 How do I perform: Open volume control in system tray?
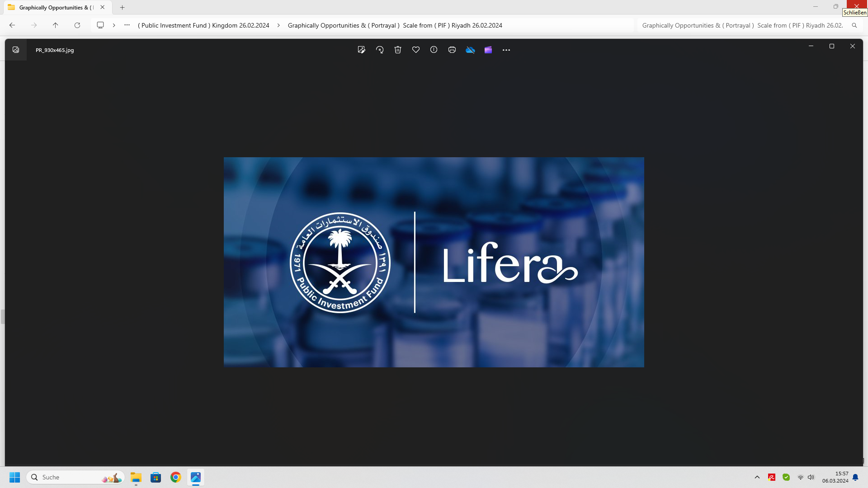coord(811,477)
